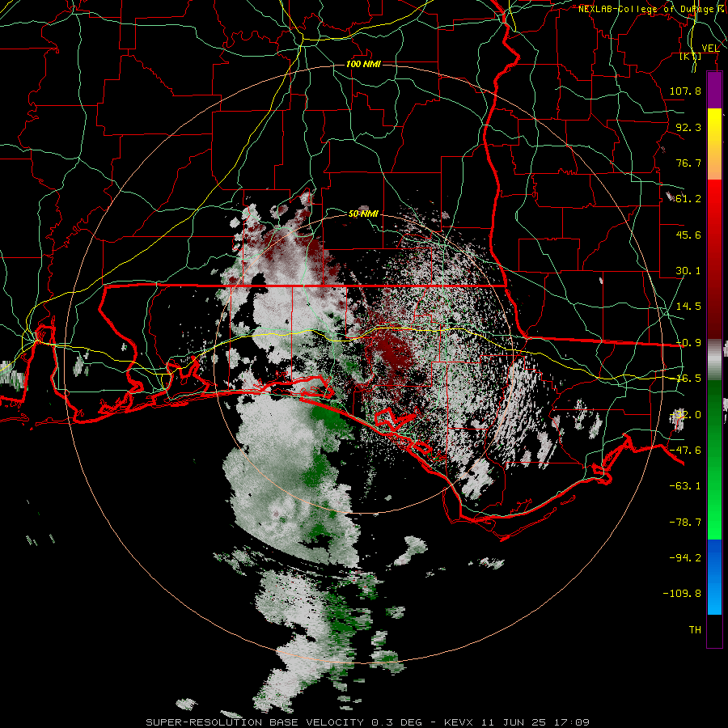Image resolution: width=728 pixels, height=728 pixels.
Task: Click the 61.2 legend value
Action: click(x=688, y=199)
